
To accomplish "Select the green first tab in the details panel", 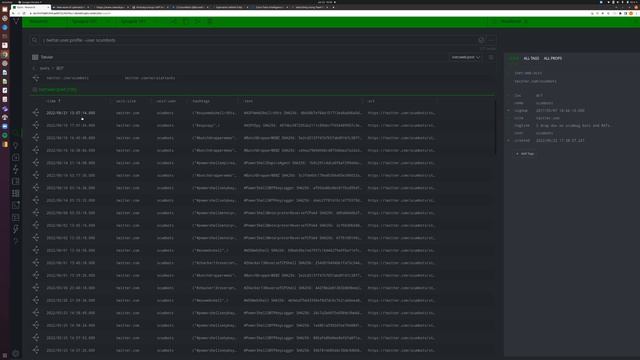I will click(x=514, y=58).
